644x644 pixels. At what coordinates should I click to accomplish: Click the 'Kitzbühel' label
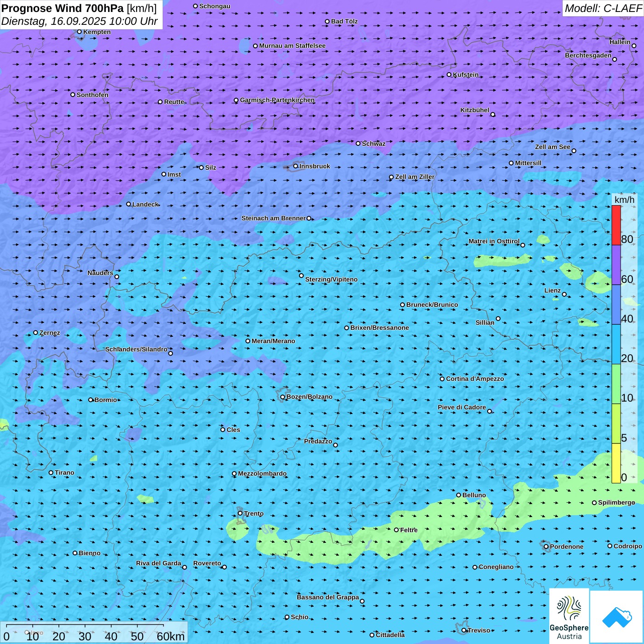[475, 110]
